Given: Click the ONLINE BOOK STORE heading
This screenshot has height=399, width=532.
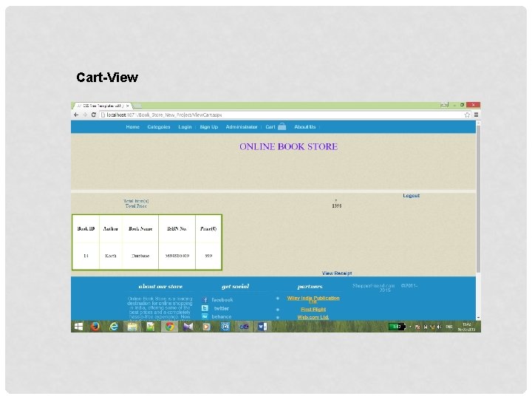Looking at the screenshot, I should click(x=288, y=146).
